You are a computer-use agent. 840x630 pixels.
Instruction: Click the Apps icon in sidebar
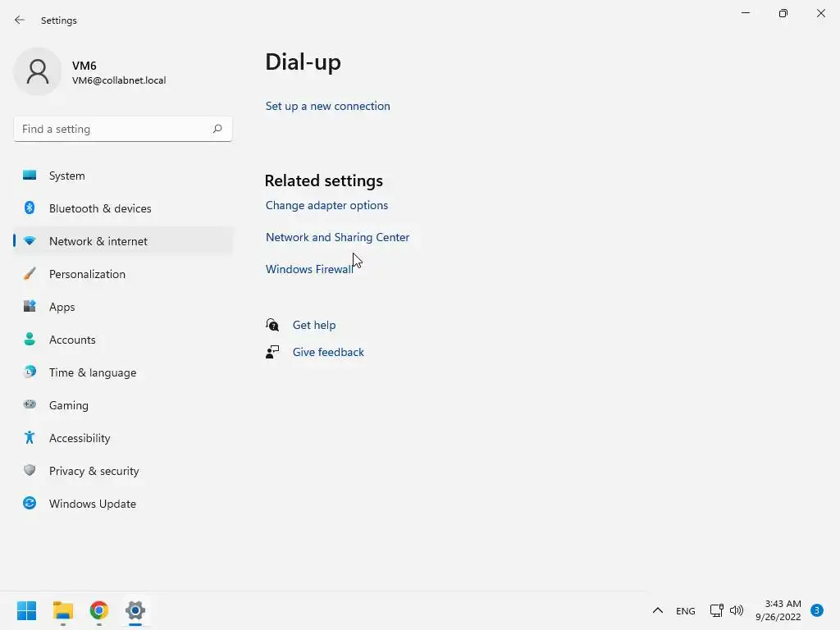(x=30, y=307)
